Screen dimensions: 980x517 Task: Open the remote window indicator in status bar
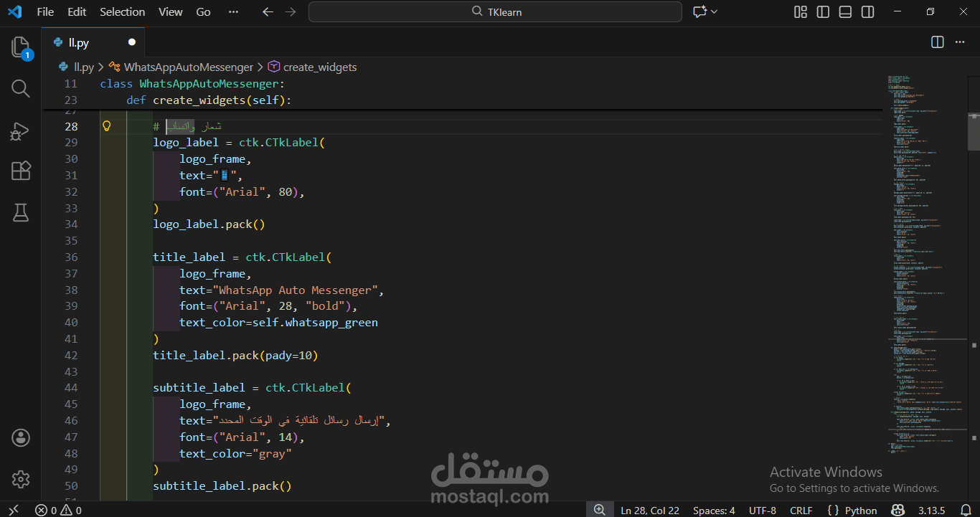tap(14, 511)
